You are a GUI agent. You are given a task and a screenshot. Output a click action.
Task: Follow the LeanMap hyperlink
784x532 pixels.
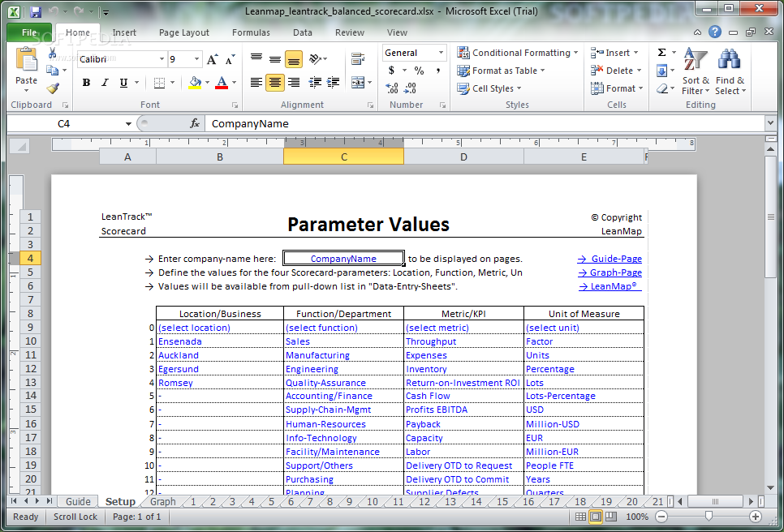pyautogui.click(x=610, y=287)
